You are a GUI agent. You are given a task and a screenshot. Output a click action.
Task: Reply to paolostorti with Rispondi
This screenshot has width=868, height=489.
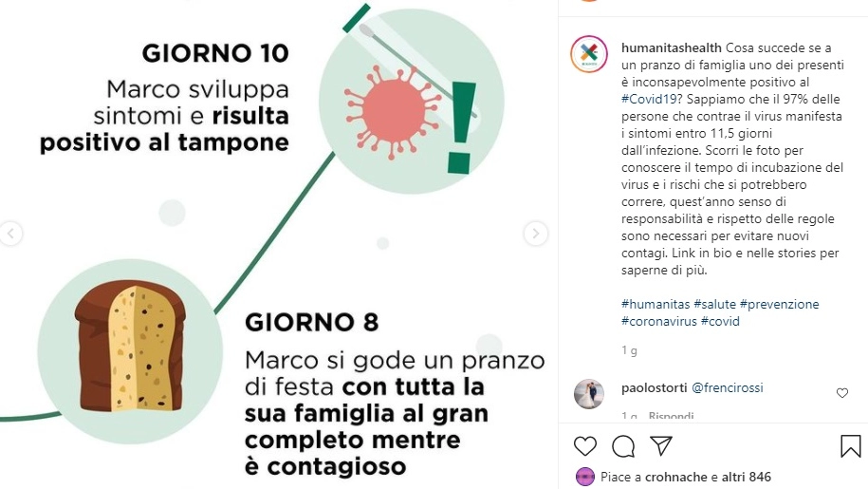coord(671,416)
